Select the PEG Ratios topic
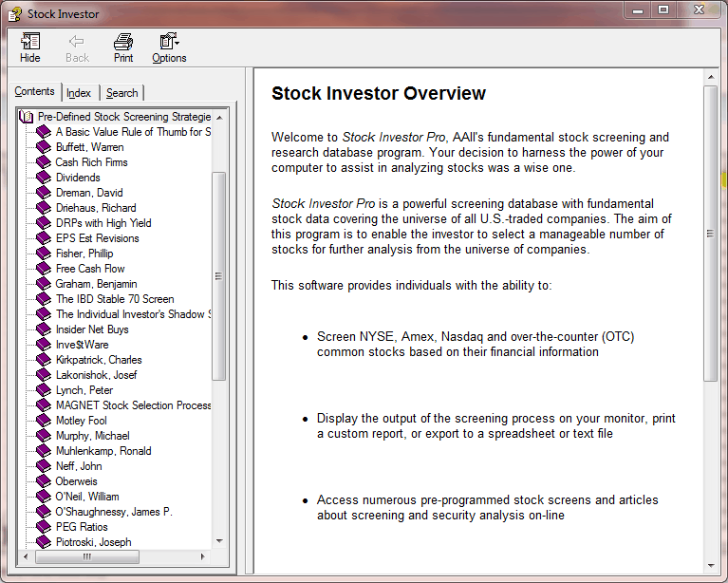 pyautogui.click(x=82, y=527)
